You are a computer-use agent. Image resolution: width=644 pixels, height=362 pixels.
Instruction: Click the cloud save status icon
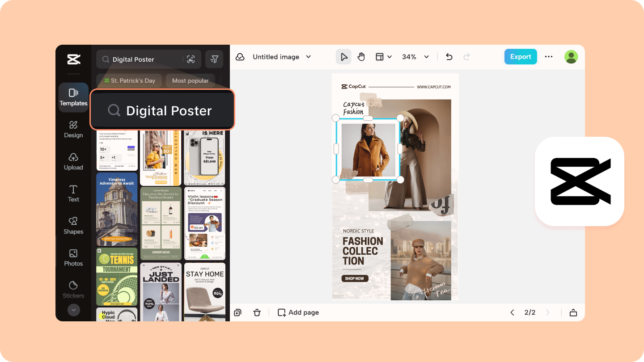[240, 57]
